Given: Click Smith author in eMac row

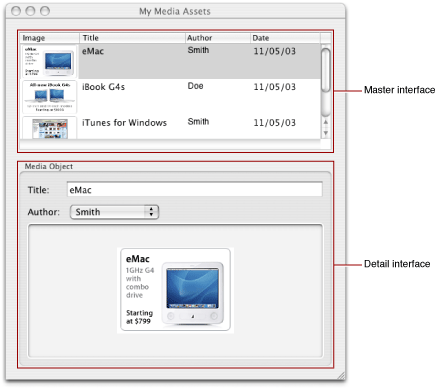Looking at the screenshot, I should [198, 50].
